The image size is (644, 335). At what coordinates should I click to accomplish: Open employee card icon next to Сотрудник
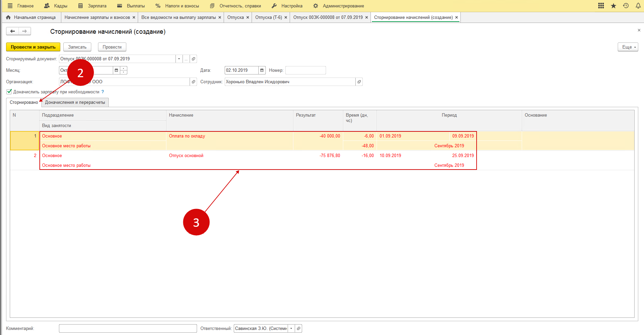point(359,82)
